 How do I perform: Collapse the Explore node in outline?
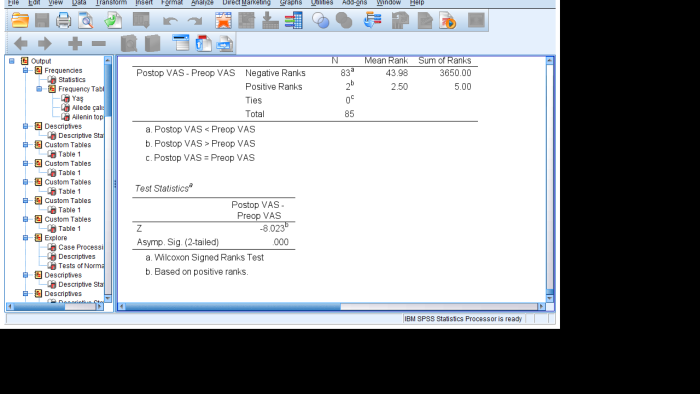click(25, 238)
